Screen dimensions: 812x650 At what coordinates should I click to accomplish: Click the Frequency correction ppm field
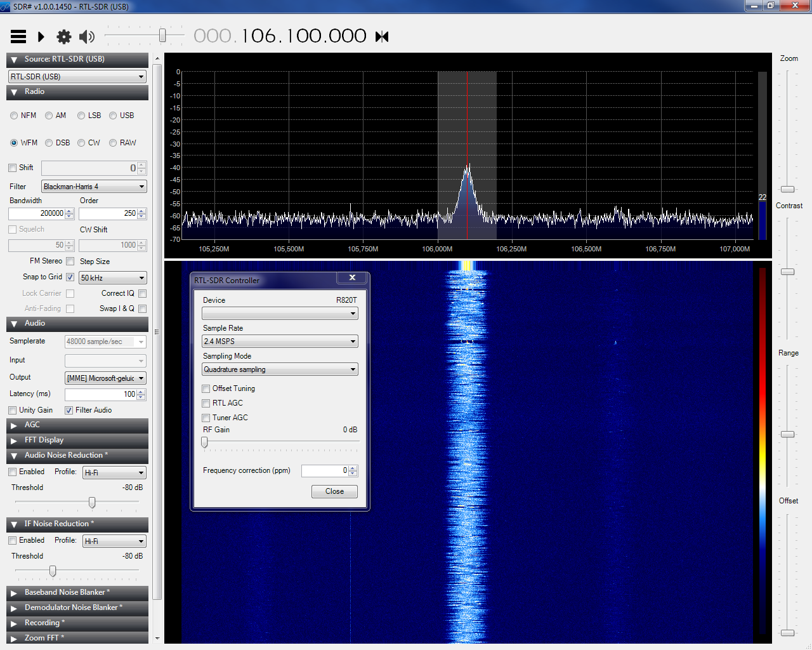[324, 471]
